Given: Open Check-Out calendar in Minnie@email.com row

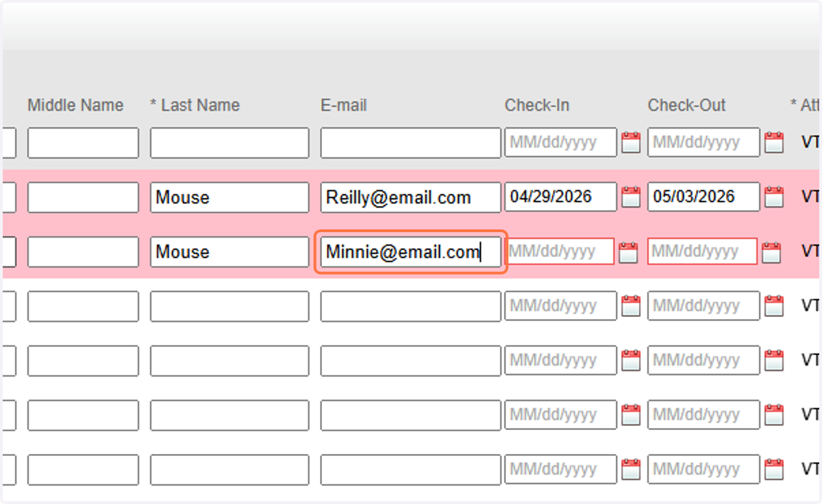Looking at the screenshot, I should click(x=771, y=252).
